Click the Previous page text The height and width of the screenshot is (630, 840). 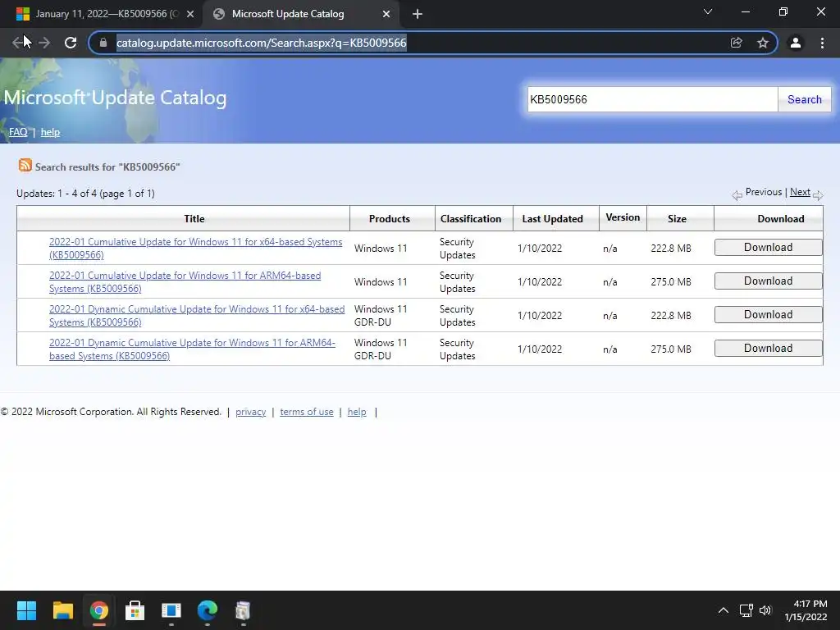[x=764, y=192]
